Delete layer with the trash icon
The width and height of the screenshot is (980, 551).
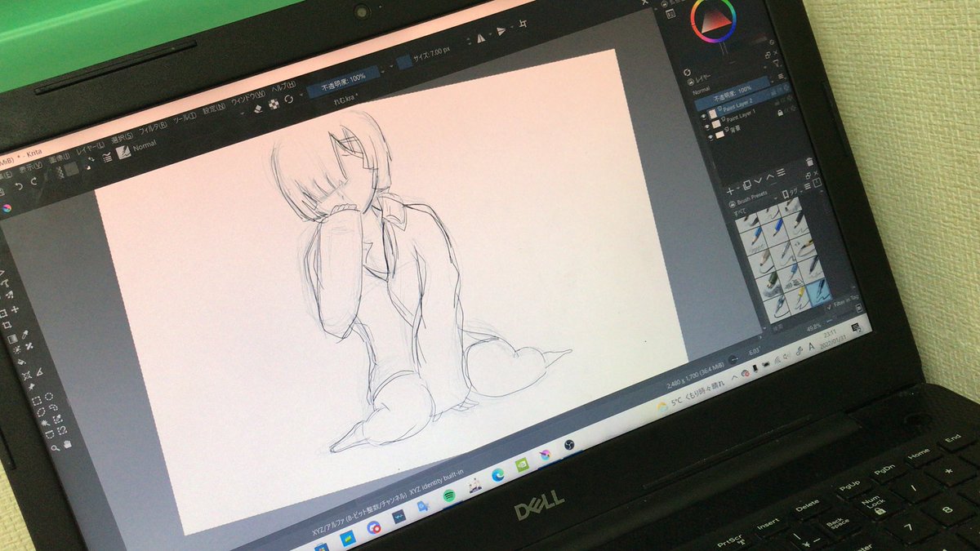[809, 163]
